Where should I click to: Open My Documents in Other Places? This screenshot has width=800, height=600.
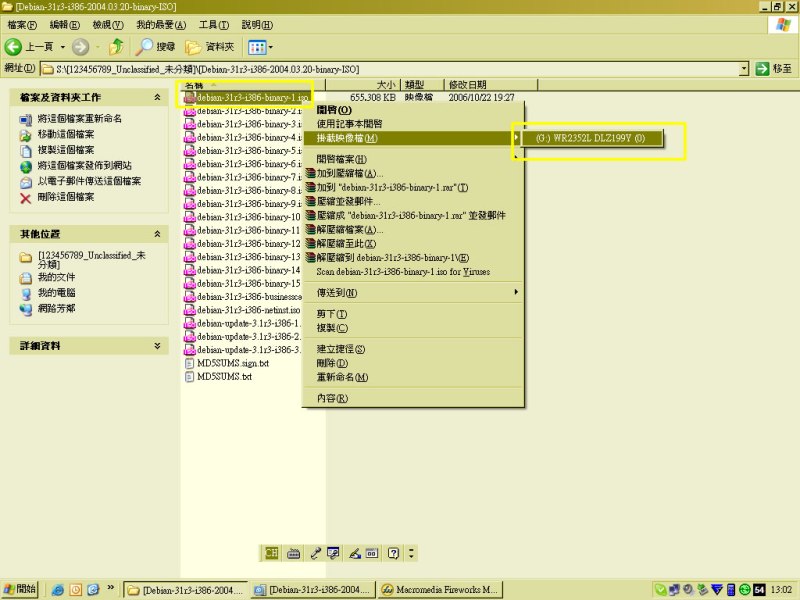tap(56, 277)
